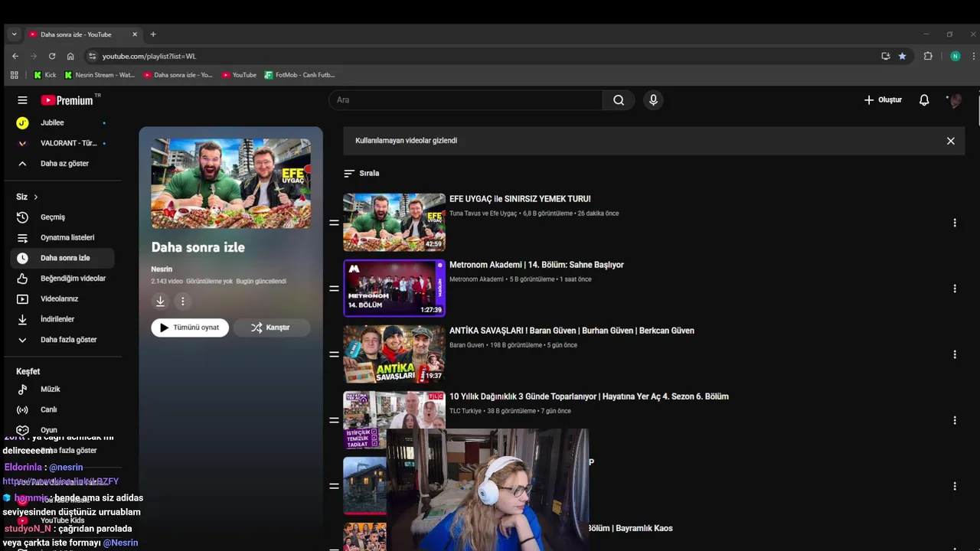This screenshot has width=980, height=551.
Task: Open the notifications bell
Action: (924, 100)
